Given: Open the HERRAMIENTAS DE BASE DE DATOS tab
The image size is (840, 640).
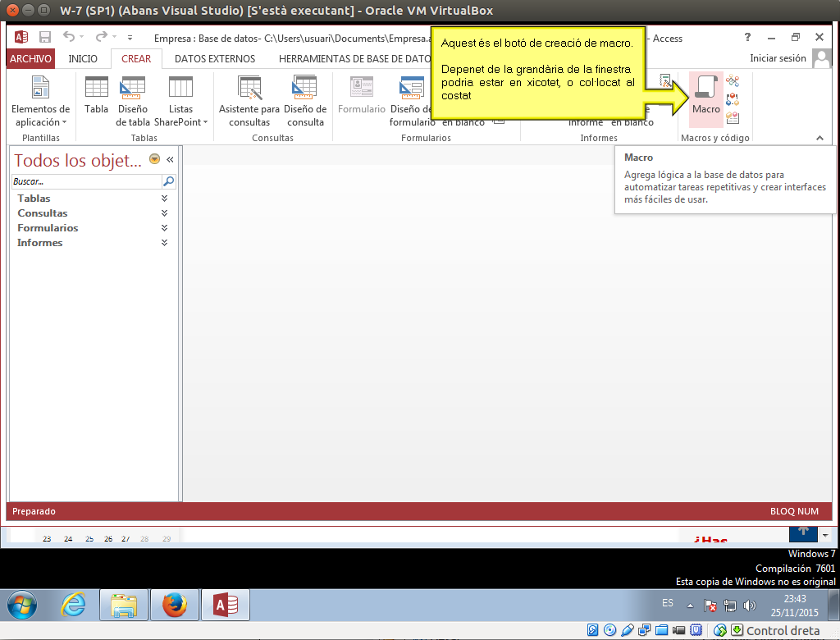Looking at the screenshot, I should pos(354,58).
